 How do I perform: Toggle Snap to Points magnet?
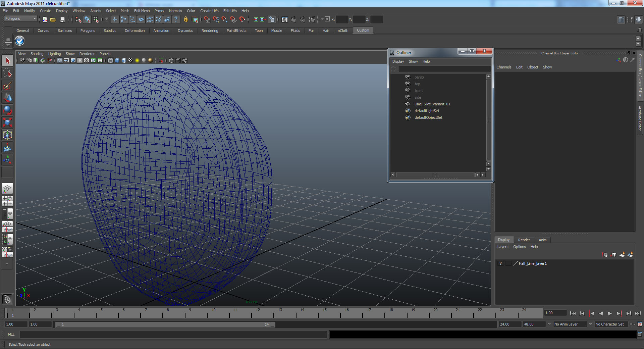pos(225,19)
